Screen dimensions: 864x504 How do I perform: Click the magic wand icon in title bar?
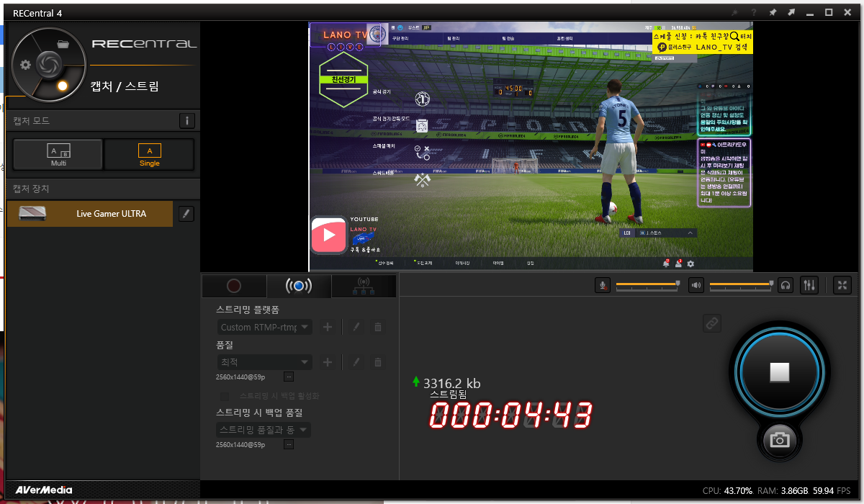click(734, 13)
